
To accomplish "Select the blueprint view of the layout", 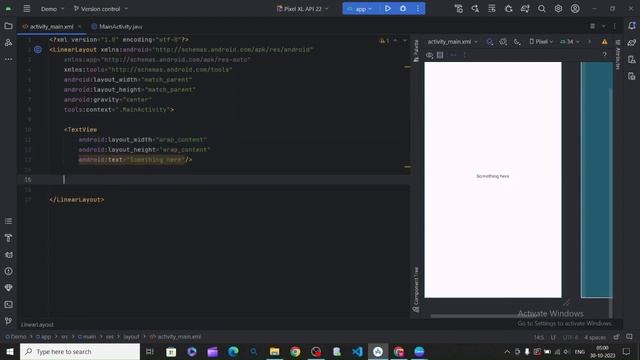I will (596, 180).
